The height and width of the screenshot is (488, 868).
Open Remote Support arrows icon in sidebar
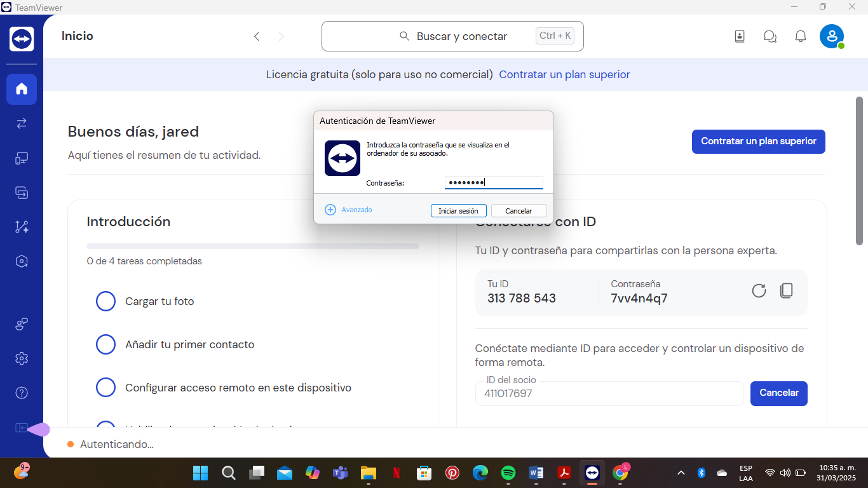point(22,123)
